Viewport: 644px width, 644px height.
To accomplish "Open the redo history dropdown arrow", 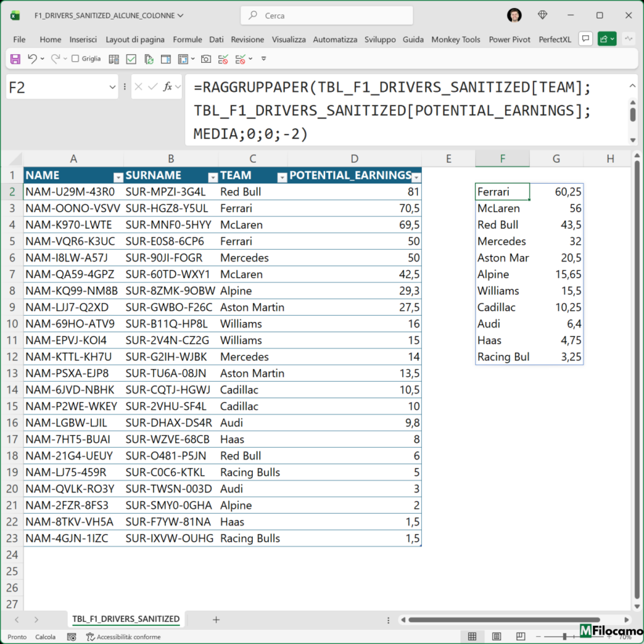I will [x=65, y=59].
